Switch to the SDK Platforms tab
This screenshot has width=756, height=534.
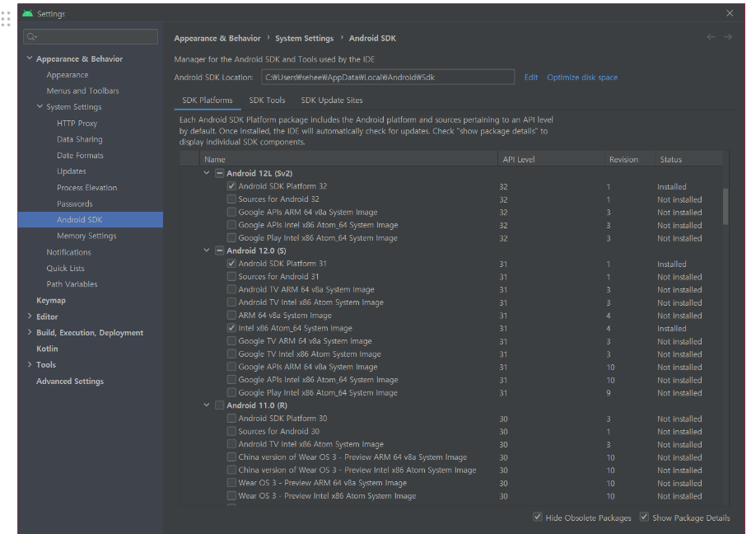coord(208,101)
